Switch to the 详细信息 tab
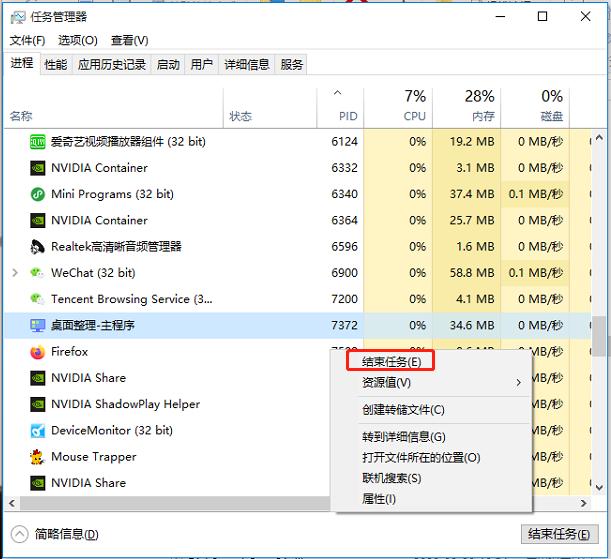Image resolution: width=611 pixels, height=559 pixels. [247, 64]
